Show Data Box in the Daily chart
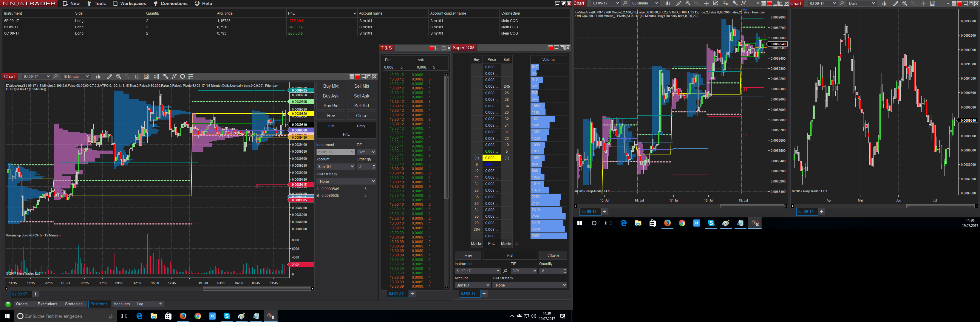The width and height of the screenshot is (980, 322). click(x=933, y=3)
